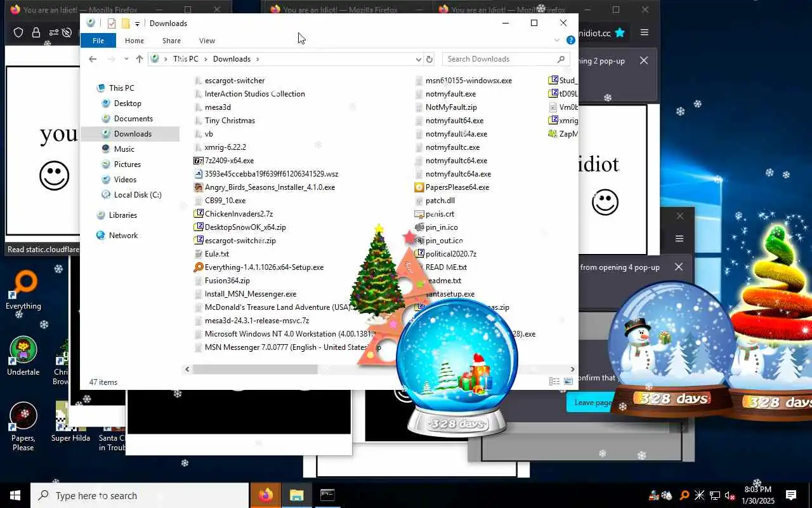Select Libraries in the navigation pane
Screen dimensions: 812x508
point(122,215)
